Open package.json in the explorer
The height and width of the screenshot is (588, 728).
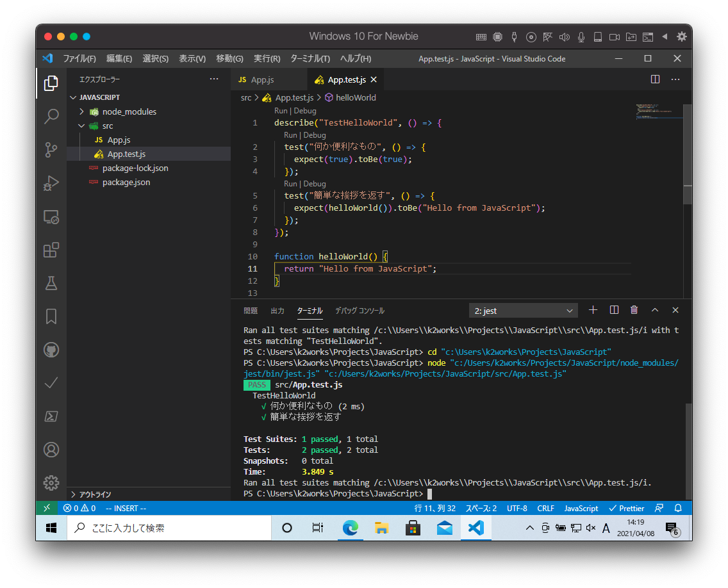[126, 182]
